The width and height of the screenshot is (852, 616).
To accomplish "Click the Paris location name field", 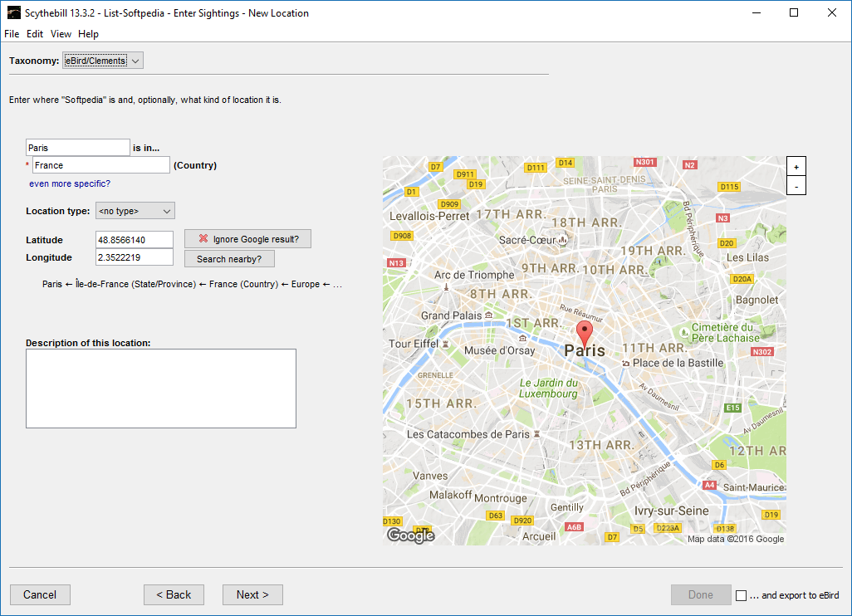I will pos(78,148).
